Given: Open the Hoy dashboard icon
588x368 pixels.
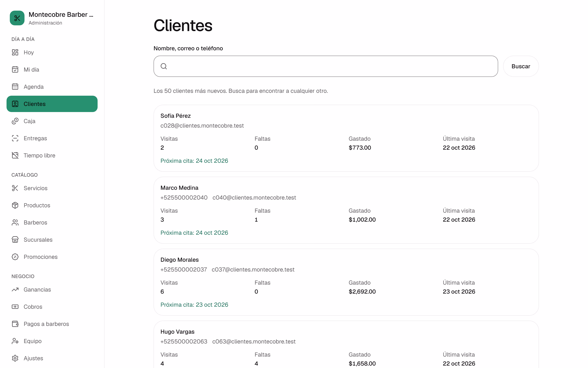Looking at the screenshot, I should pyautogui.click(x=15, y=52).
